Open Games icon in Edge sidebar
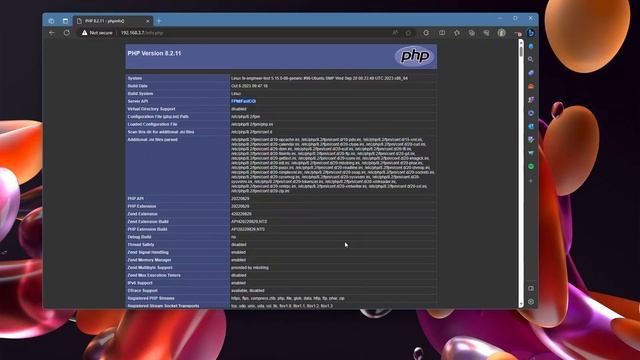Image resolution: width=640 pixels, height=360 pixels. click(x=531, y=100)
